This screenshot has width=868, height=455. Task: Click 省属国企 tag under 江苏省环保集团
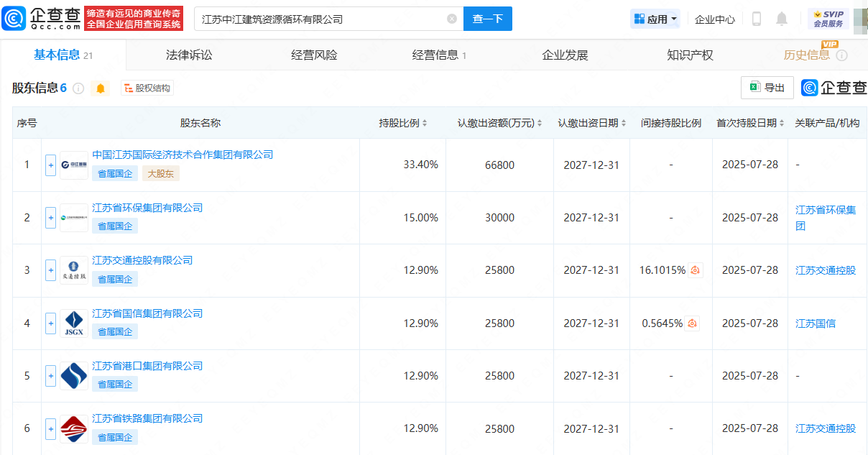[x=115, y=226]
